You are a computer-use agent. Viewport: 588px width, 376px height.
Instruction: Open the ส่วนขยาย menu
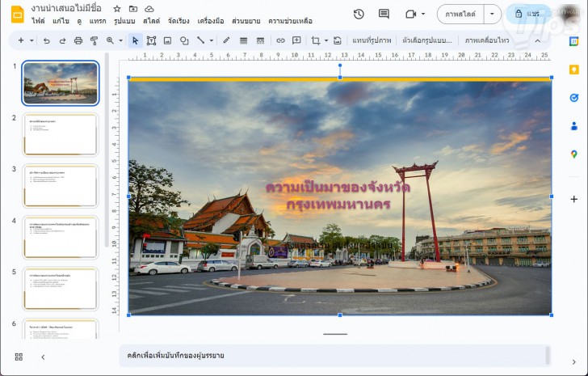pos(246,21)
